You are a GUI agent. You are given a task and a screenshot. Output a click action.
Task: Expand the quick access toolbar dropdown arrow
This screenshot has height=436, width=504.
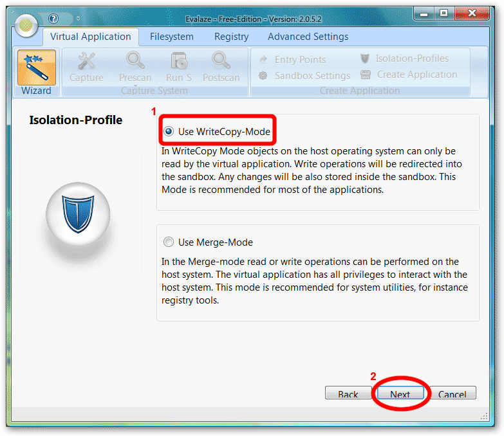[78, 19]
